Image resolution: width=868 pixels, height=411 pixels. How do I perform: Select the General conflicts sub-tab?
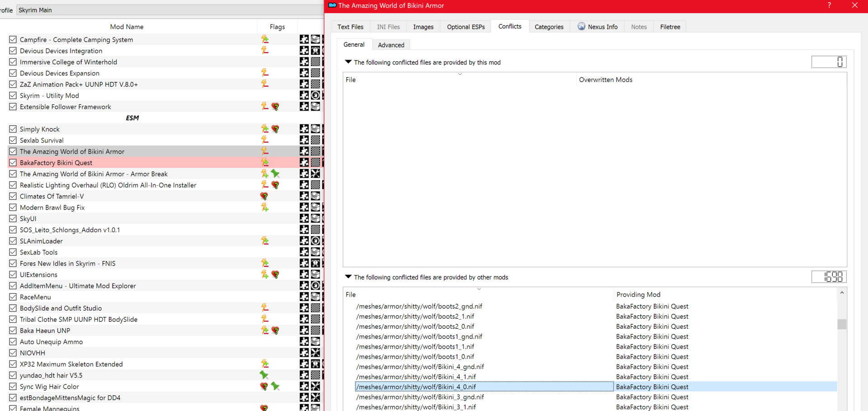click(354, 44)
